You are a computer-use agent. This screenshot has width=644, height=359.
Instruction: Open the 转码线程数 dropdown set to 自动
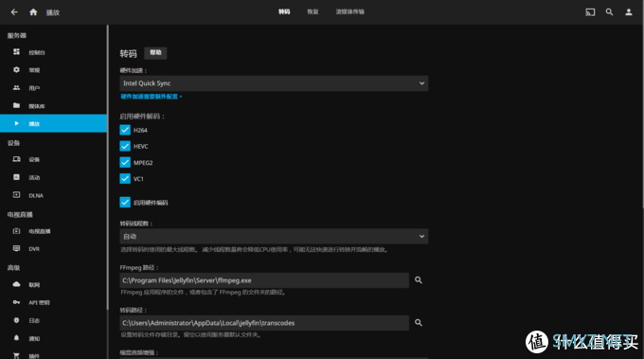tap(274, 237)
